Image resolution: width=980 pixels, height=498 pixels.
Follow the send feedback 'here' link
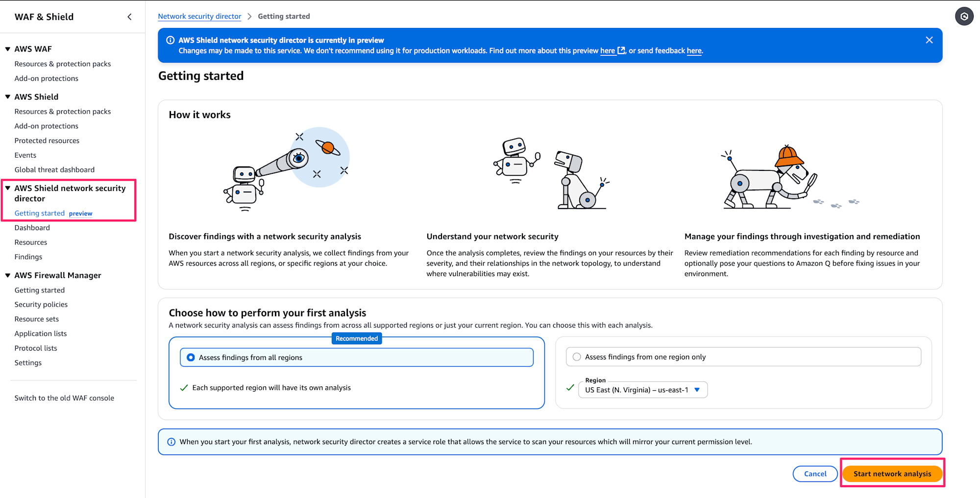coord(694,50)
